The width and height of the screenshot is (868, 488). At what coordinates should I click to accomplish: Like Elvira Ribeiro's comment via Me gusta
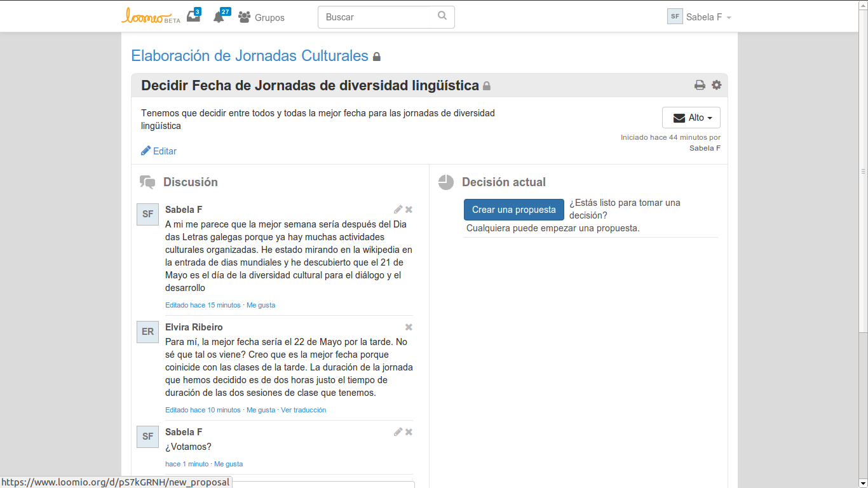(261, 410)
